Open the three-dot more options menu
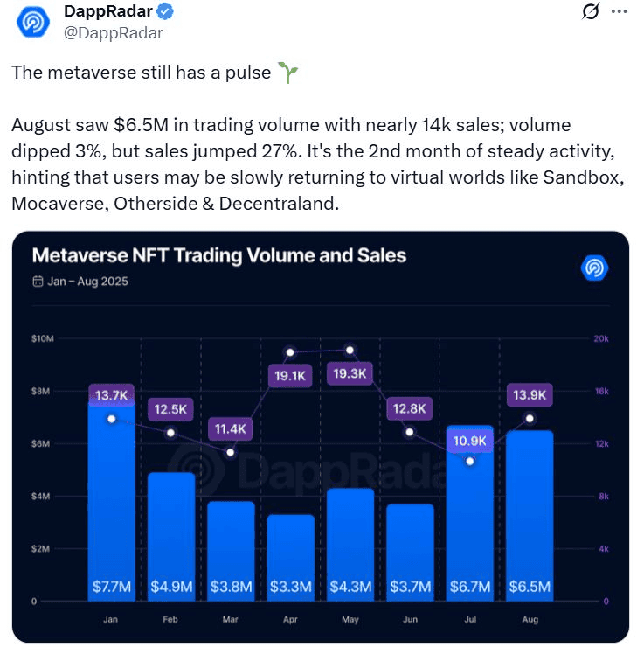 tap(619, 12)
